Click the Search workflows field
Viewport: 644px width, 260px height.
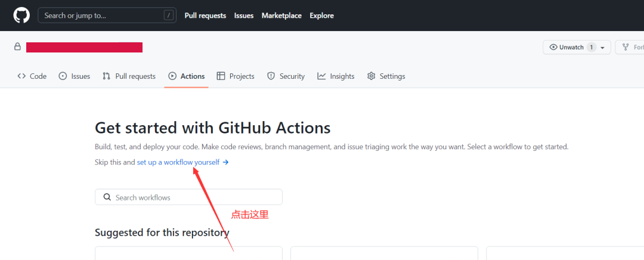click(188, 197)
